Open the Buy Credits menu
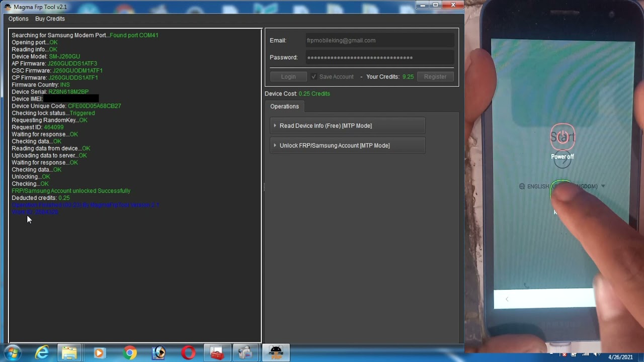 50,19
